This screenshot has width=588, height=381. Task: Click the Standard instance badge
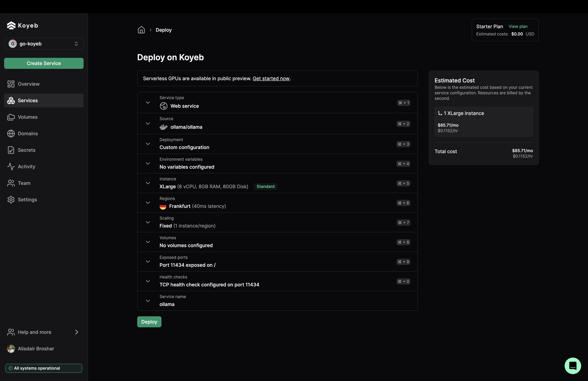click(x=266, y=186)
